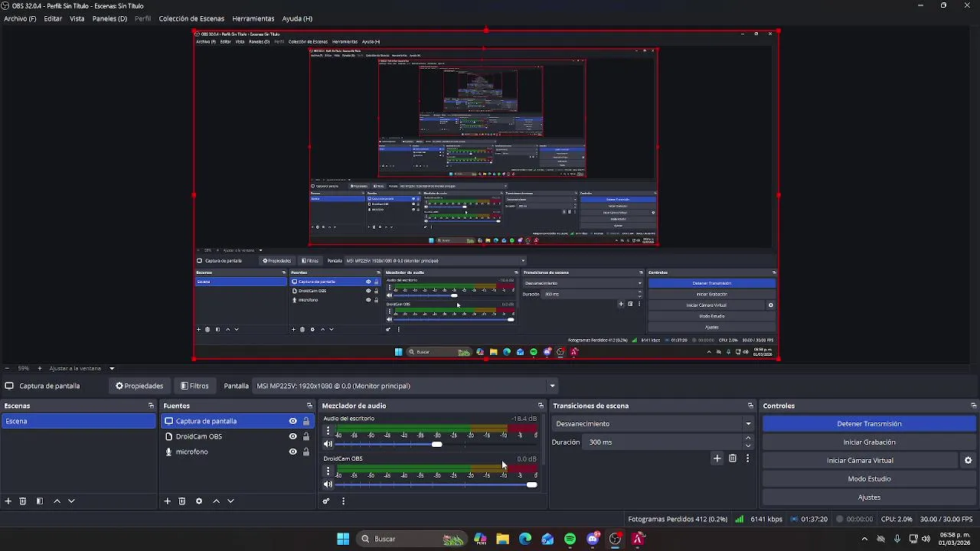Adjust Audio del escritorio volume slider
The width and height of the screenshot is (980, 551).
(x=436, y=445)
